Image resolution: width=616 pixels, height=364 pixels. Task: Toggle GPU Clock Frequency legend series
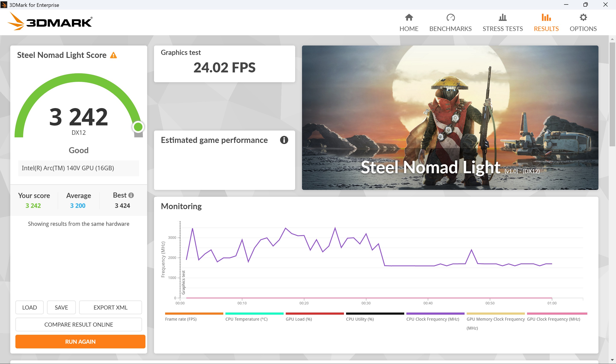pyautogui.click(x=553, y=319)
